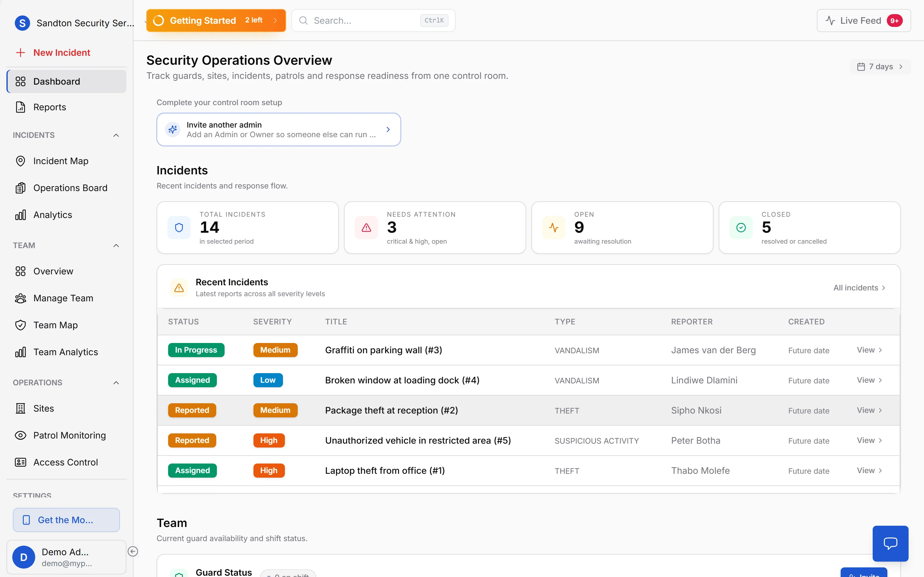Click the New Incident button
This screenshot has width=924, height=577.
click(x=62, y=52)
